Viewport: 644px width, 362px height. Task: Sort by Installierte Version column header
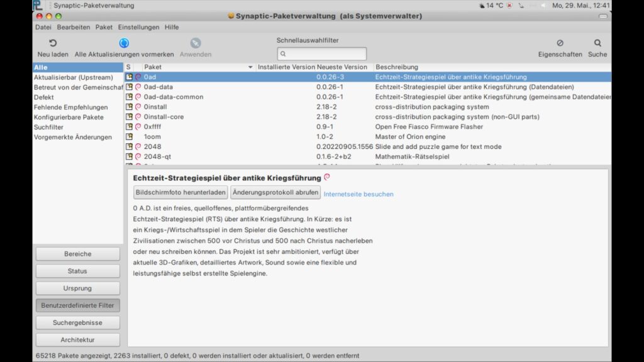pyautogui.click(x=286, y=67)
